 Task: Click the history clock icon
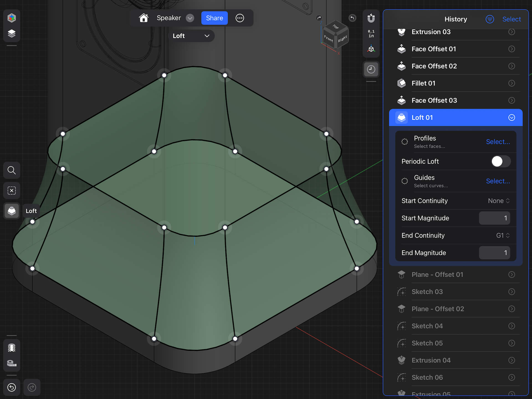[x=371, y=69]
